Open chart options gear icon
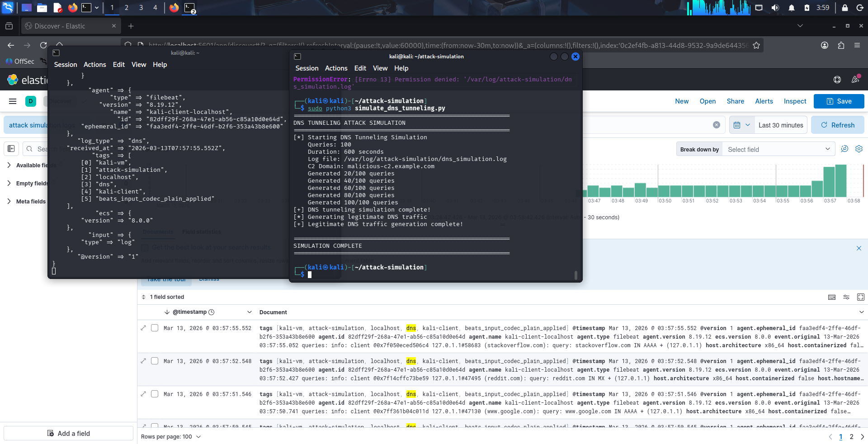The height and width of the screenshot is (444, 868). point(859,149)
